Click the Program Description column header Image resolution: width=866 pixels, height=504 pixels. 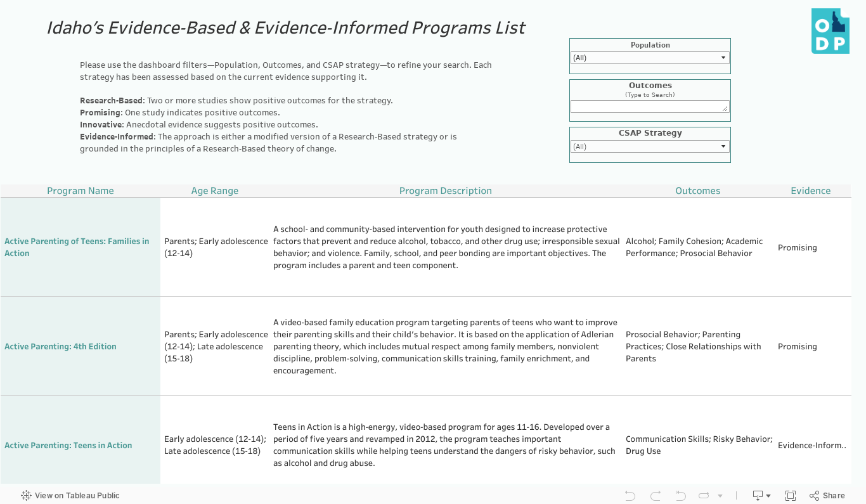446,191
